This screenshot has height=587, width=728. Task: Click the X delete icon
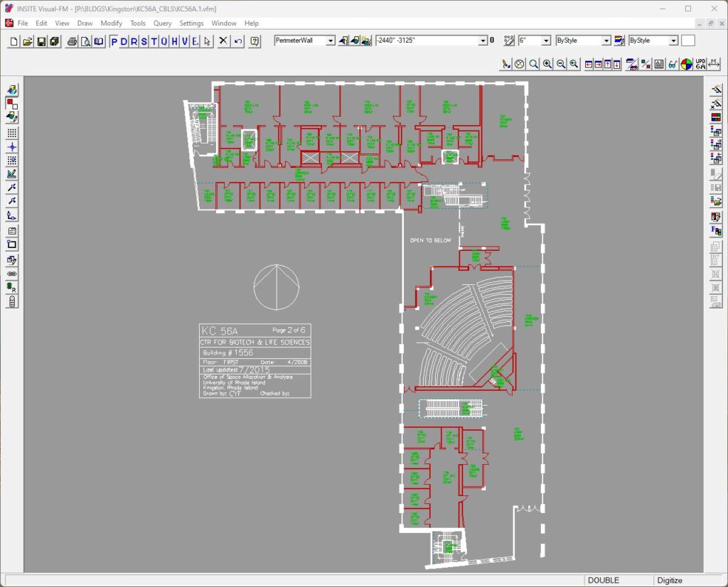coord(223,41)
